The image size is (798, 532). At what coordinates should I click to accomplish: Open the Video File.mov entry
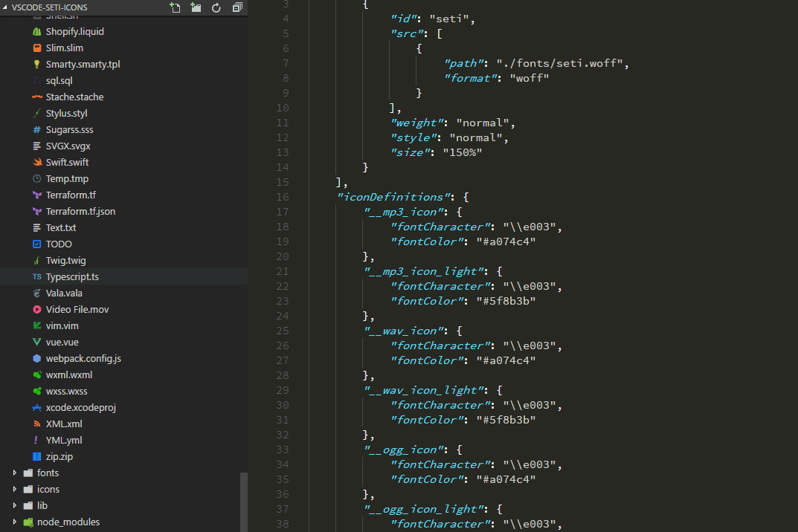tap(78, 309)
